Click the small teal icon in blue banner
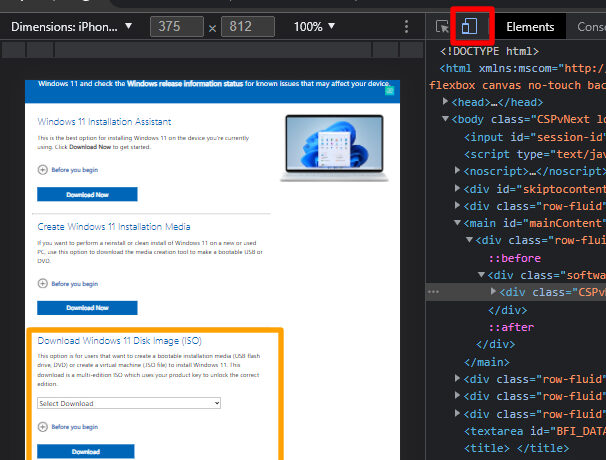606x460 pixels. (390, 91)
